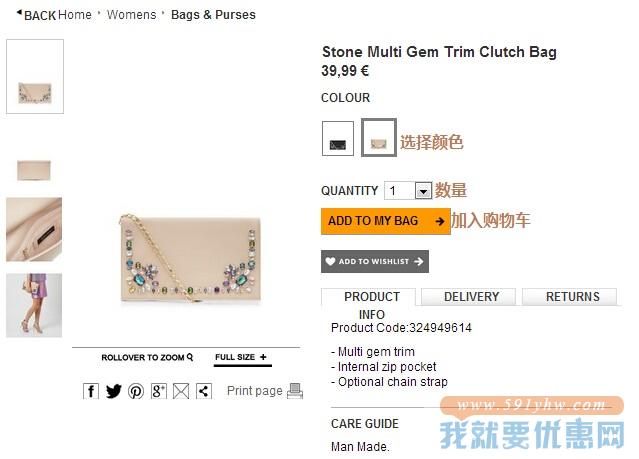Click magnifier icon next to Rollover to Zoom
The height and width of the screenshot is (459, 639).
click(189, 357)
